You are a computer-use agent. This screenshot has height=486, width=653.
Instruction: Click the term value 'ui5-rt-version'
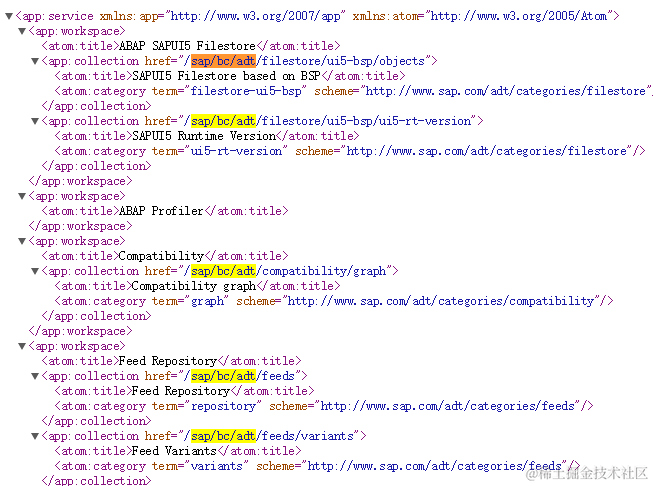coord(236,151)
